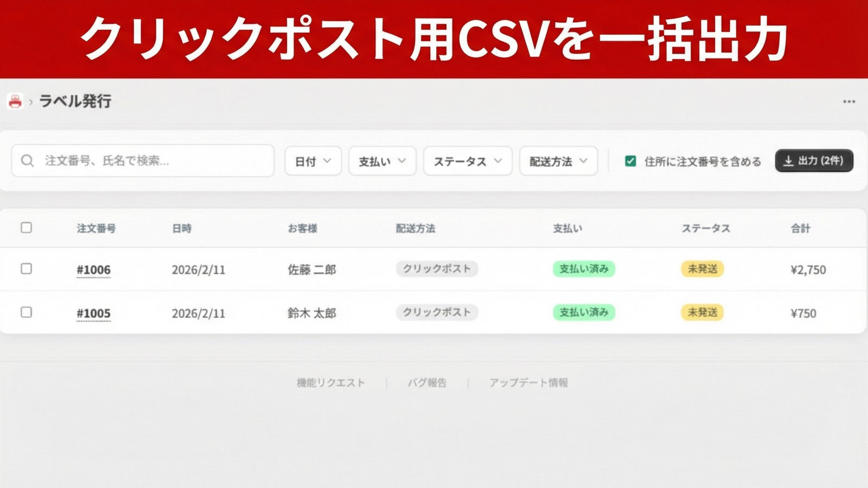Viewport: 868px width, 488px height.
Task: Open the アップデート情報 footer link
Action: point(529,382)
